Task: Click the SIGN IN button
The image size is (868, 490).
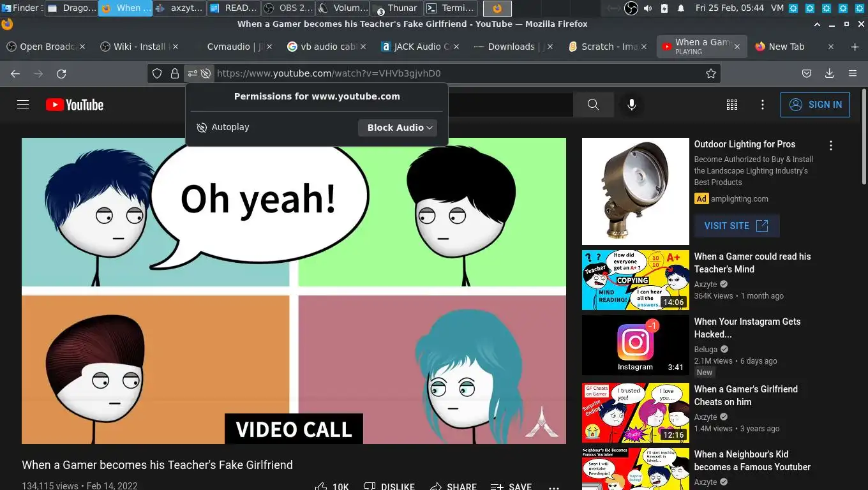Action: click(x=815, y=105)
